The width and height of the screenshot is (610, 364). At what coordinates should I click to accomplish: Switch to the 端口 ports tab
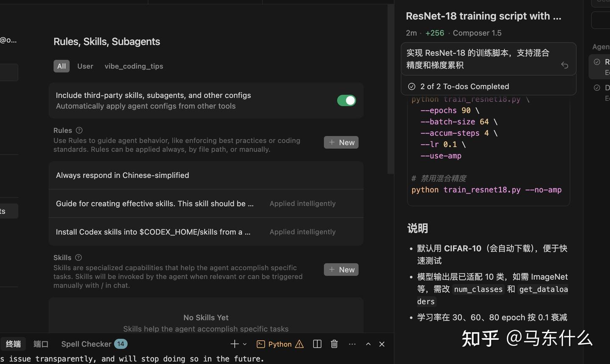tap(41, 344)
